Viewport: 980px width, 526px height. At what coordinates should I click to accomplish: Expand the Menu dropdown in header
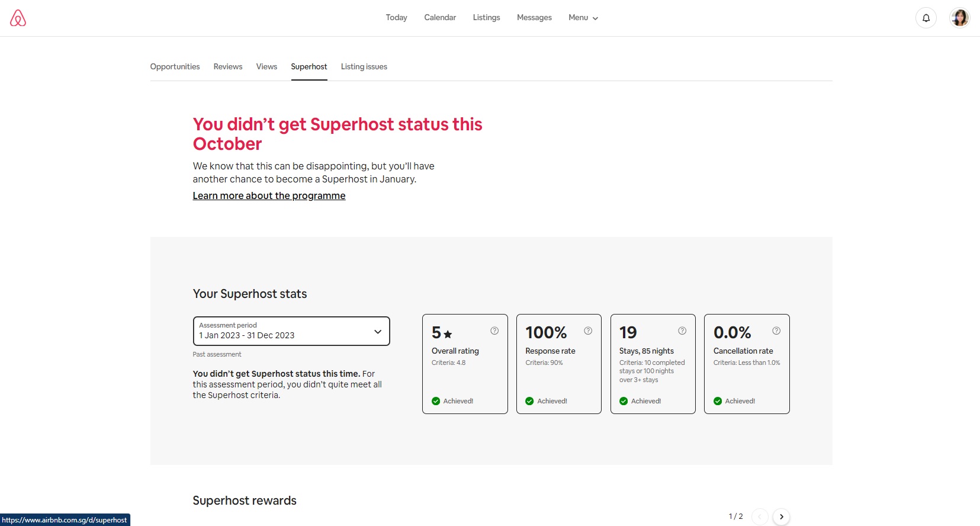583,18
